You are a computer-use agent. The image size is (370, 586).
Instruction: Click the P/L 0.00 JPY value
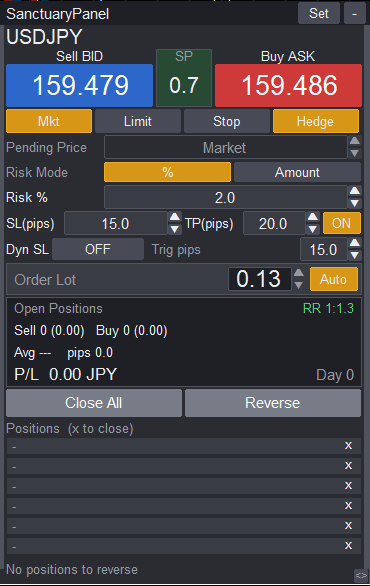pos(65,374)
